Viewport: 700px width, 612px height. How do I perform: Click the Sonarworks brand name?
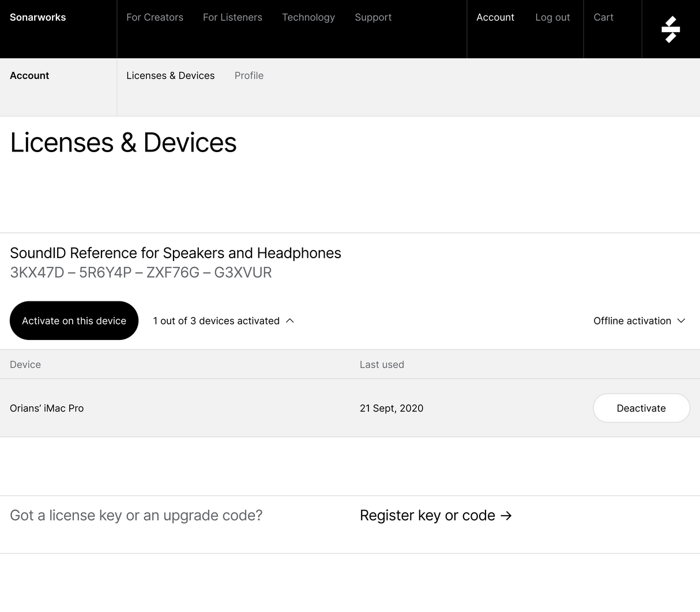38,17
